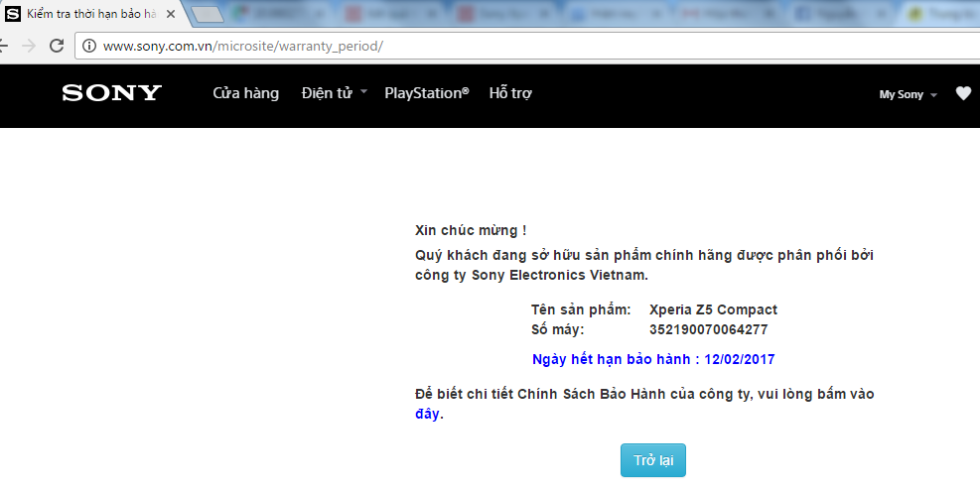Open the PlayStation menu item
This screenshot has height=493, width=980.
pos(426,93)
